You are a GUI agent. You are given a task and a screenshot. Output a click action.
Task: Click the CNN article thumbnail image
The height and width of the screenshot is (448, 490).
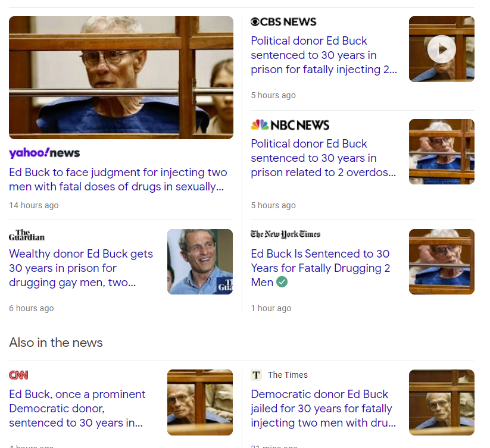point(200,402)
